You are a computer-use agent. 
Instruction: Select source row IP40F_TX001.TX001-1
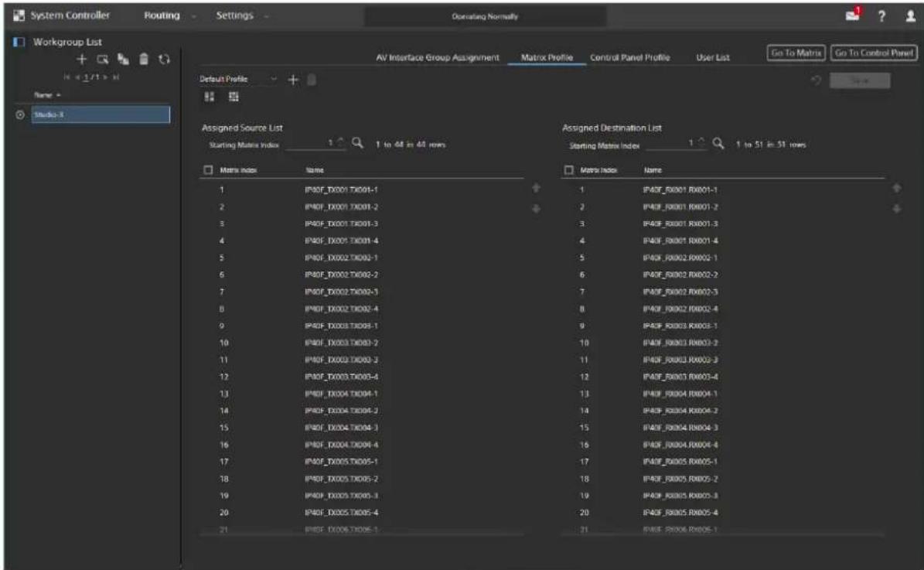point(361,189)
